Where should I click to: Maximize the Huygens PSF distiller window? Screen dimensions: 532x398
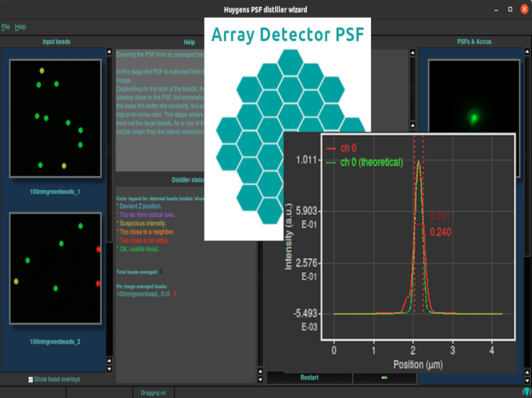[x=509, y=10]
